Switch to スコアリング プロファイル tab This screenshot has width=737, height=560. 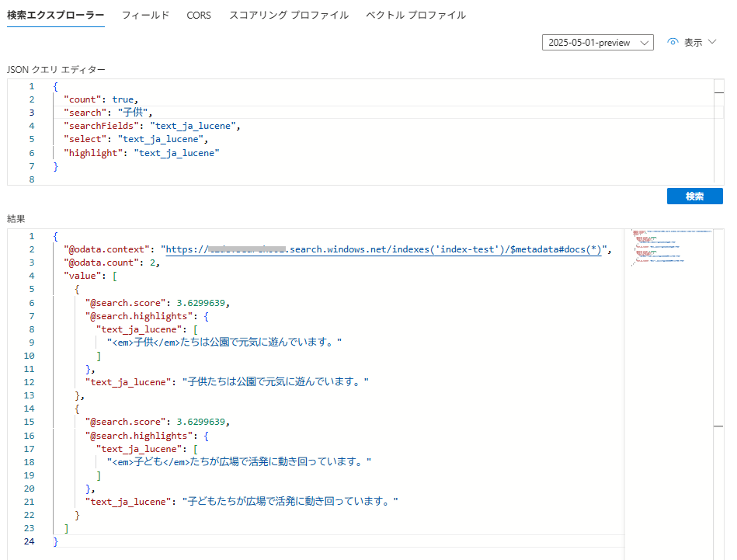[289, 15]
